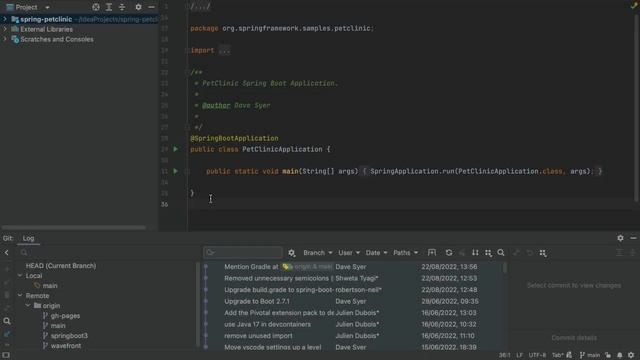The image size is (640, 360).
Task: Expand Scratches and Consoles node
Action: [x=5, y=39]
